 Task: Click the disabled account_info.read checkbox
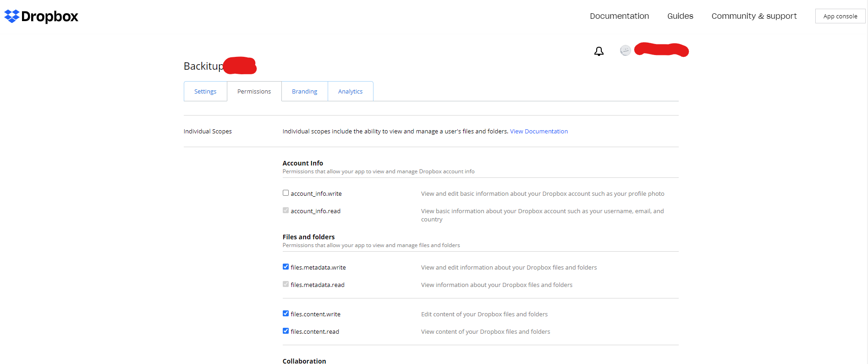[x=286, y=210]
